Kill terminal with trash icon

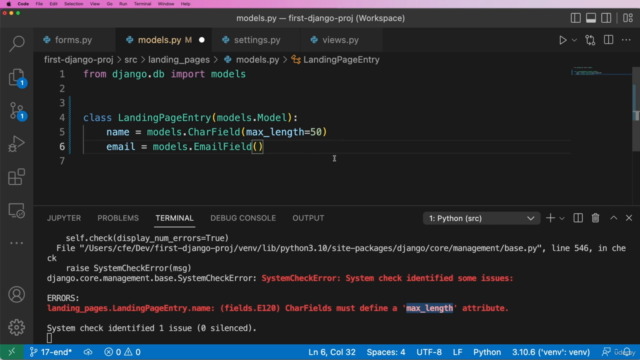(x=596, y=218)
